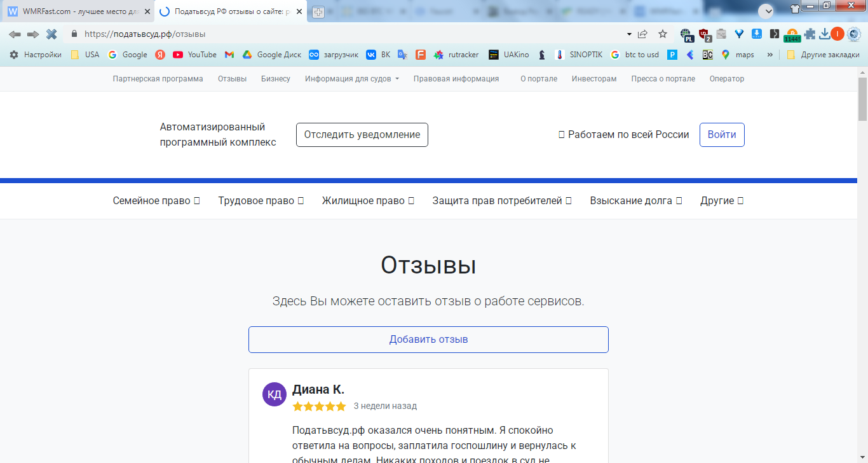Open Google Диск bookmark
This screenshot has height=463, width=868.
pos(272,55)
